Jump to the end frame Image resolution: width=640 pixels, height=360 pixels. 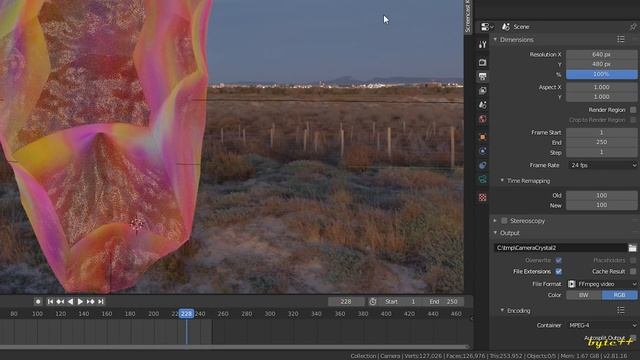tap(100, 302)
